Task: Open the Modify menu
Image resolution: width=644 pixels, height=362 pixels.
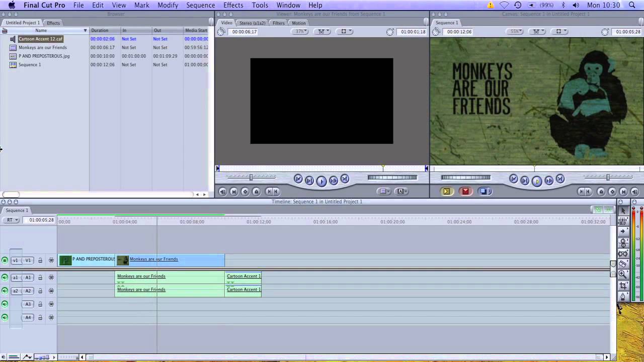Action: (x=168, y=5)
